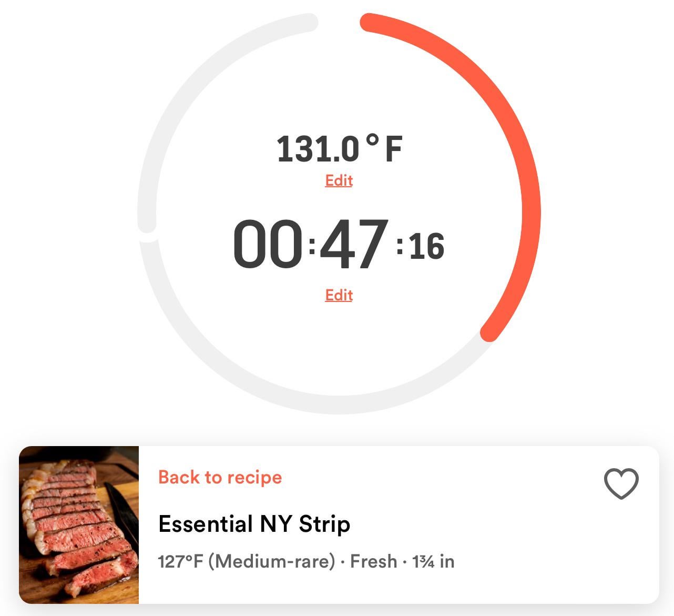The width and height of the screenshot is (674, 616).
Task: Click the timer seconds digits 16
Action: pos(426,246)
